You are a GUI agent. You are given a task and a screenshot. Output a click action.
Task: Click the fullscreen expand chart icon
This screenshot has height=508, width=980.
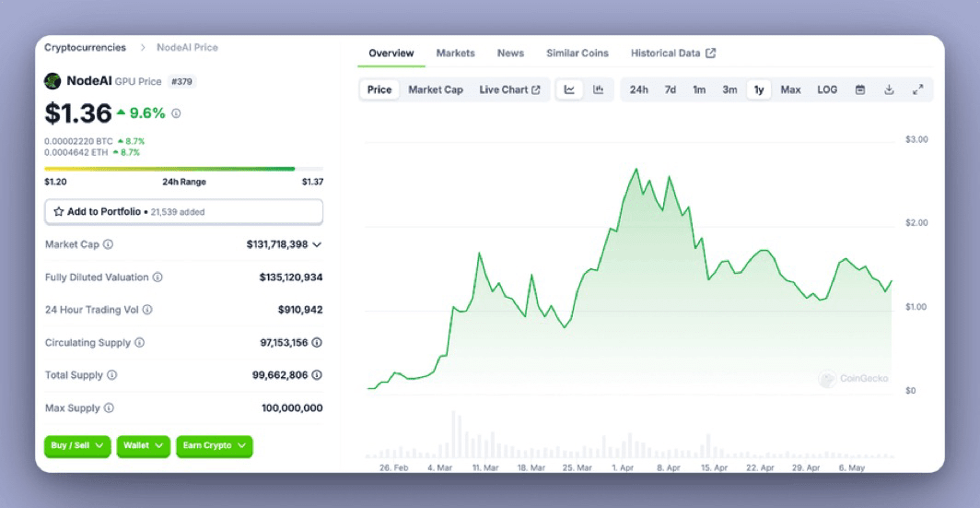click(x=917, y=89)
